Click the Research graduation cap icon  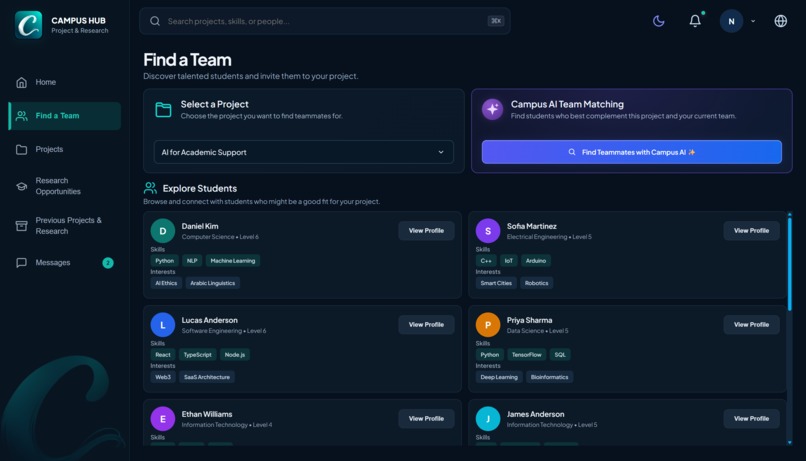click(x=22, y=186)
